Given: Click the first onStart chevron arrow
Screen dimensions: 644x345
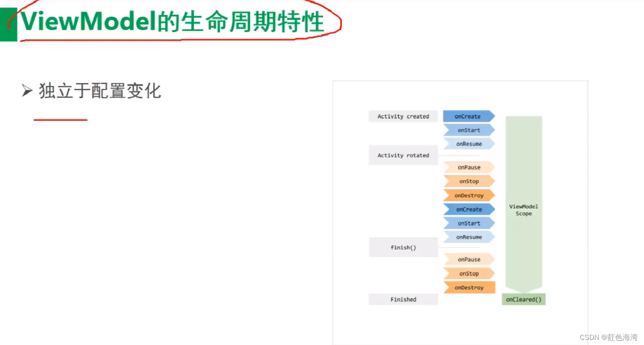Looking at the screenshot, I should (469, 130).
